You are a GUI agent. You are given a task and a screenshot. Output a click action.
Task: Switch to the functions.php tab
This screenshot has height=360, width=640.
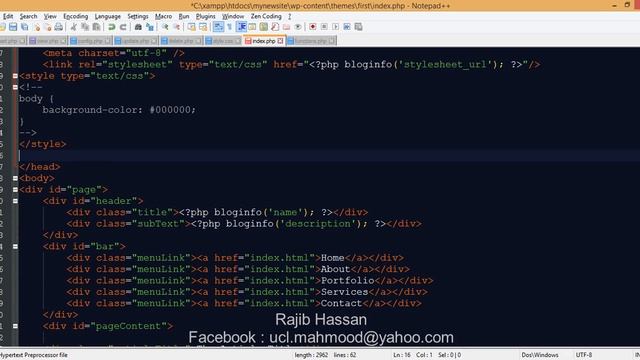(311, 41)
